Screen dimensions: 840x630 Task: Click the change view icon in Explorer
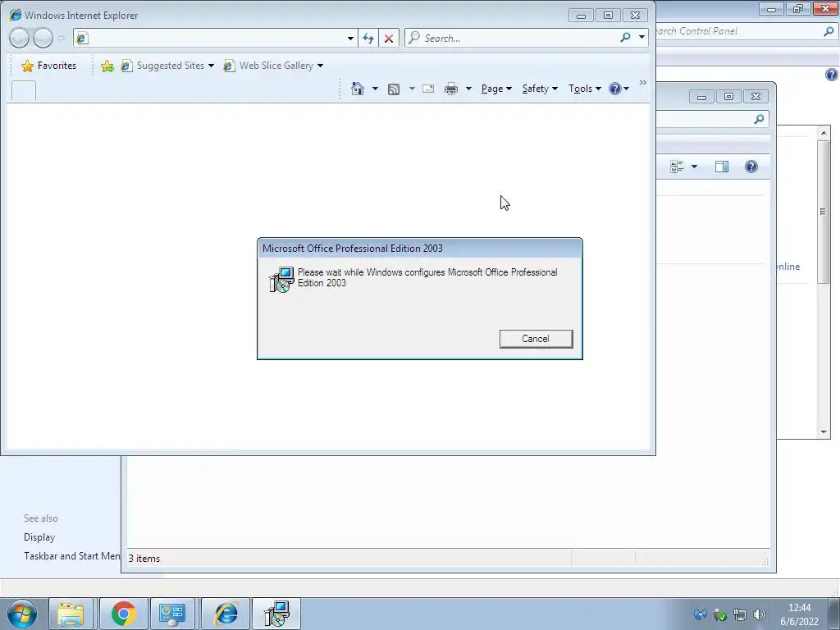click(677, 167)
